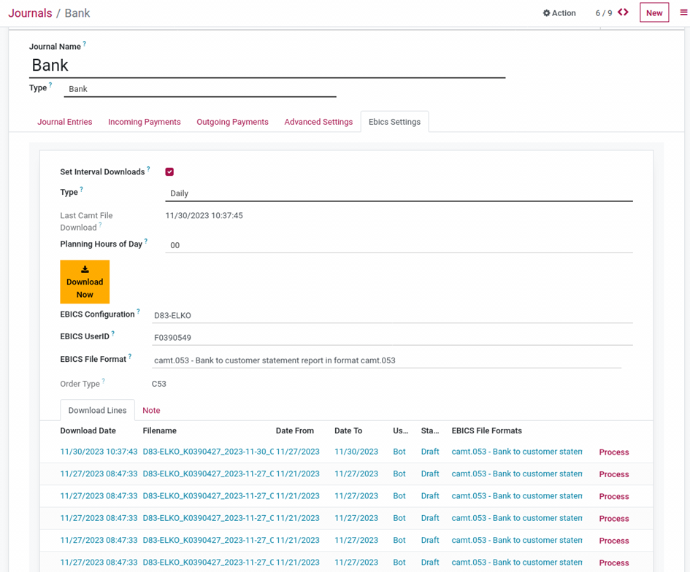Open the EBICS Configuration field D83-ELKO
690x572 pixels.
point(391,316)
